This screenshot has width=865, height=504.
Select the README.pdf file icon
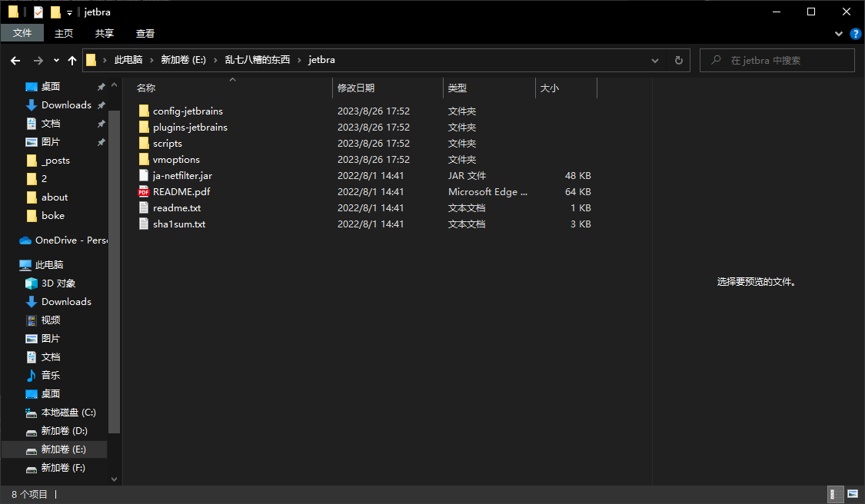pos(144,192)
